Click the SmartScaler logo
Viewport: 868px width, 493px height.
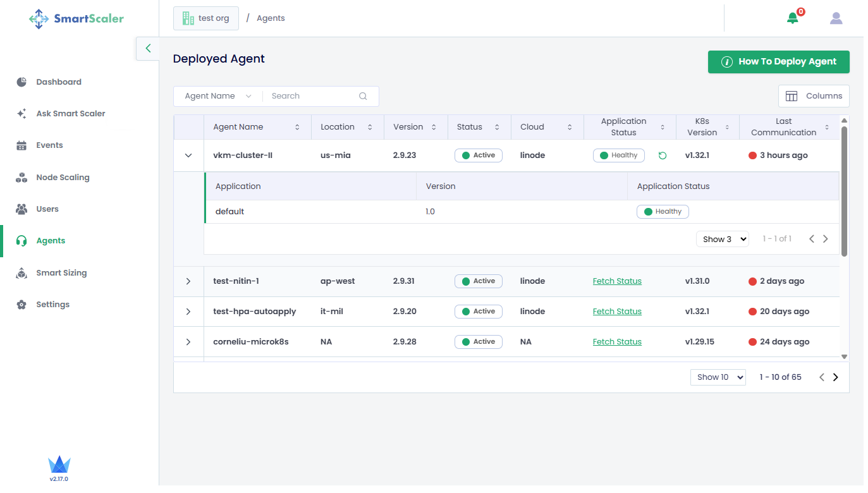(x=76, y=18)
